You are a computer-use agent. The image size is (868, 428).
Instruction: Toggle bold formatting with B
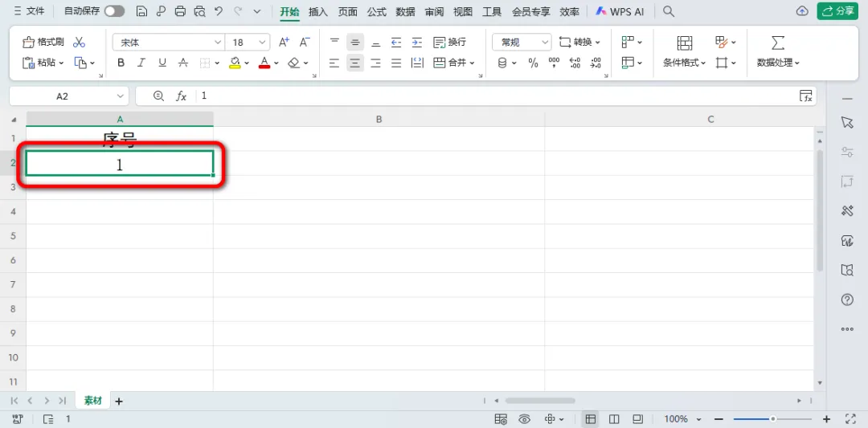[x=121, y=63]
